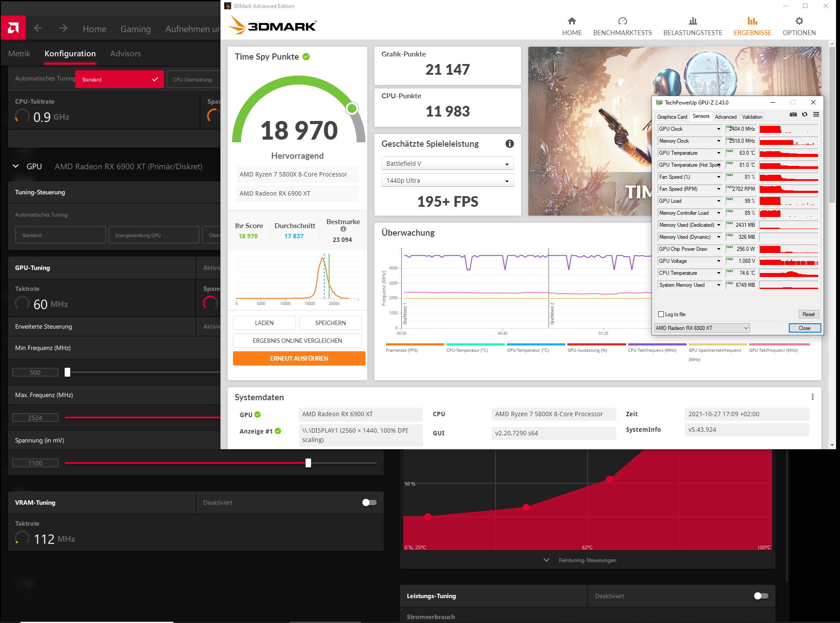Open the GPU Load sensor dropdown
The width and height of the screenshot is (840, 623).
[x=718, y=201]
